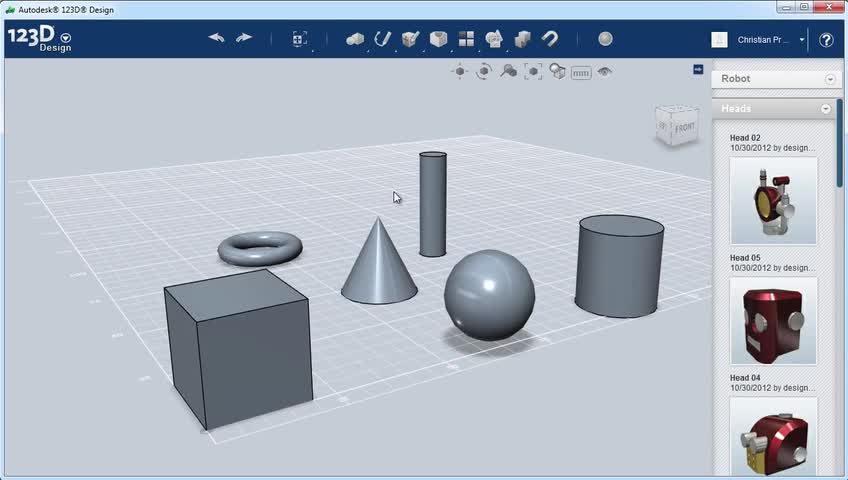
Task: Expand the Robot category dropdown
Action: [x=830, y=79]
